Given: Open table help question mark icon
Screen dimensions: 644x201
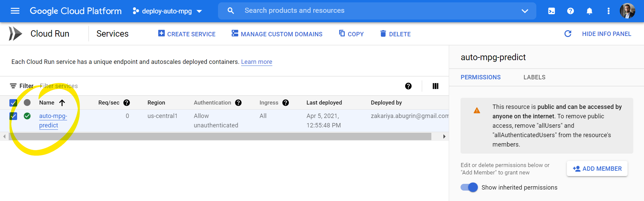Looking at the screenshot, I should [x=408, y=86].
